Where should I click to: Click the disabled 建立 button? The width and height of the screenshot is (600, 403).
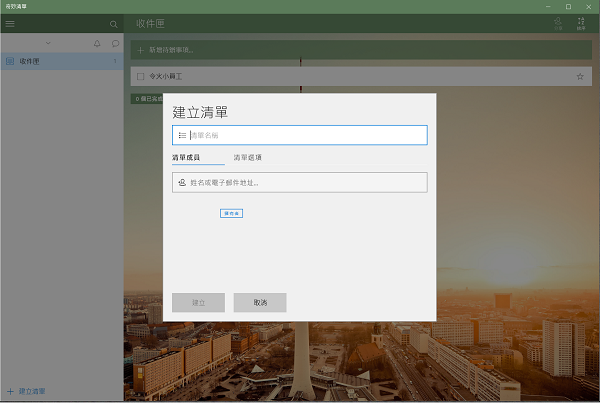(x=198, y=303)
